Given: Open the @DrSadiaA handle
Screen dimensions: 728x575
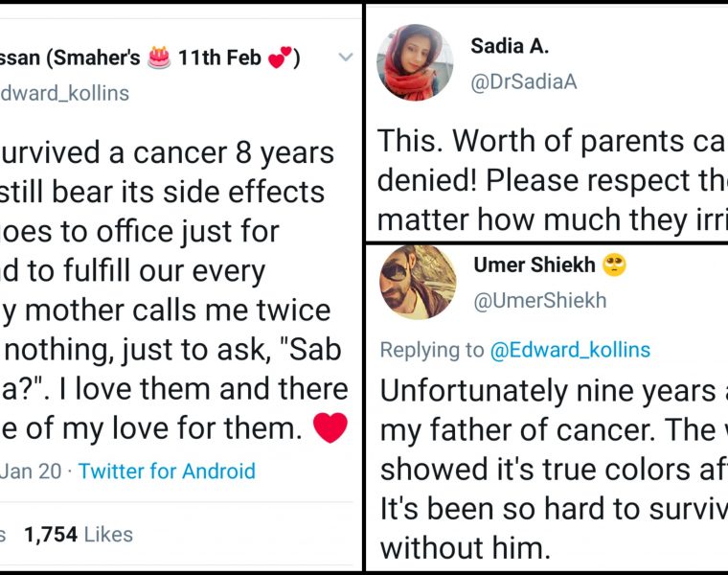Looking at the screenshot, I should pos(524,82).
